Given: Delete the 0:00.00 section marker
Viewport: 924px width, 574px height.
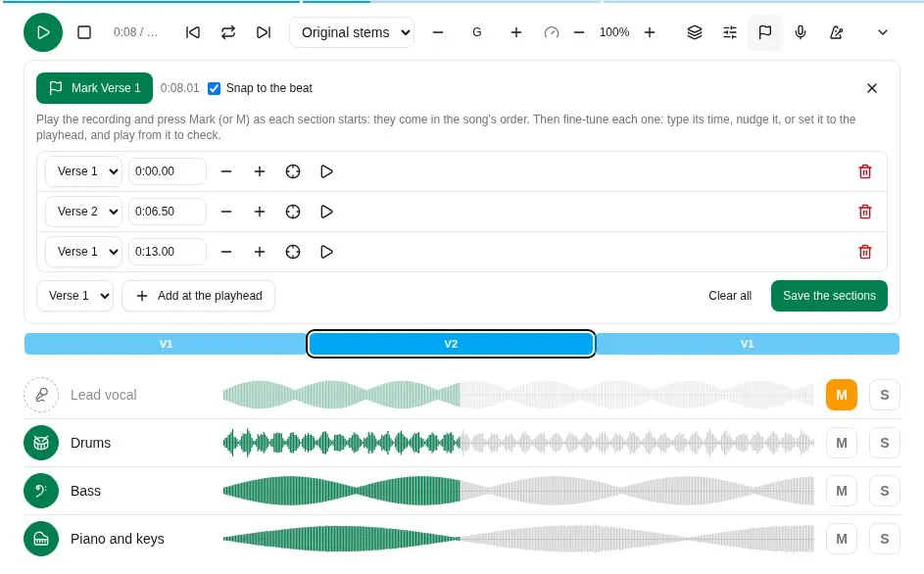Looking at the screenshot, I should pos(865,171).
